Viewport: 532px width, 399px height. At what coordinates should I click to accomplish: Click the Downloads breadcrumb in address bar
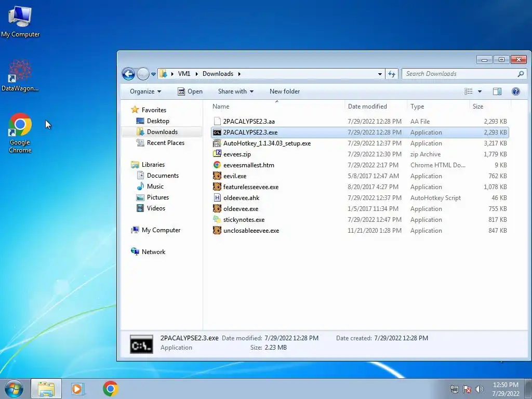(x=218, y=74)
